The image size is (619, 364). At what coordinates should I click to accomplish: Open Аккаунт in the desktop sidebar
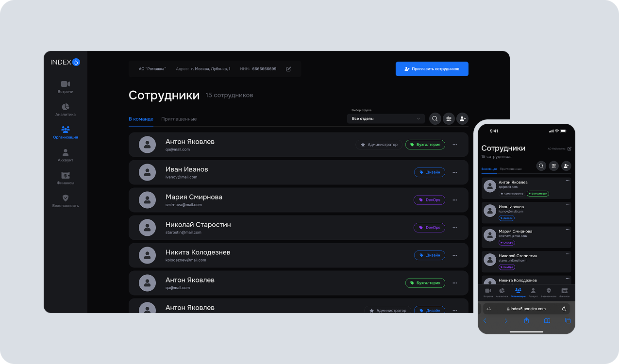point(66,155)
